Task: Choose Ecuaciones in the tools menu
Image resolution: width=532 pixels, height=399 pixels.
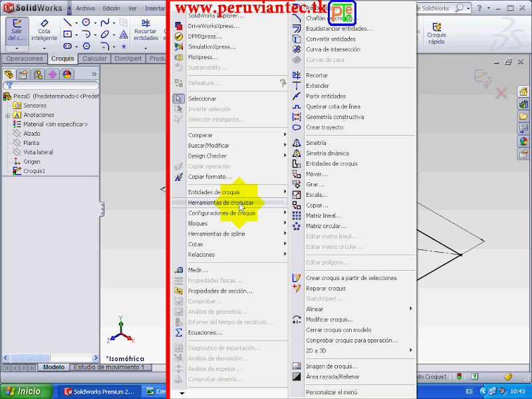Action: [x=229, y=332]
